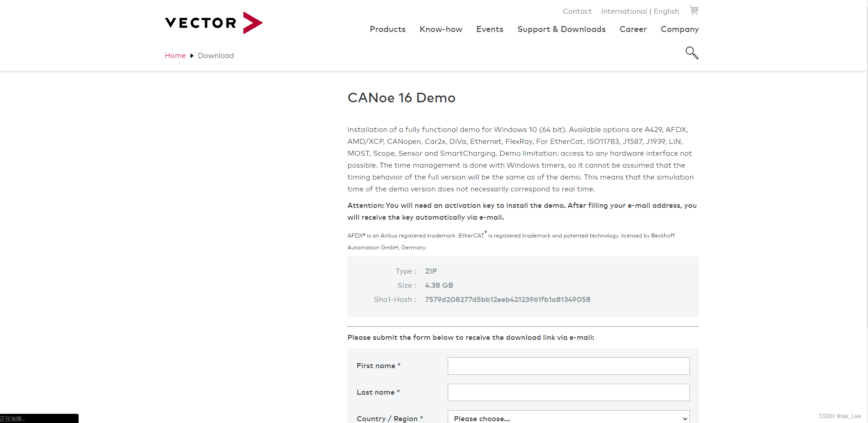
Task: Open the search magnifier icon
Action: (692, 53)
